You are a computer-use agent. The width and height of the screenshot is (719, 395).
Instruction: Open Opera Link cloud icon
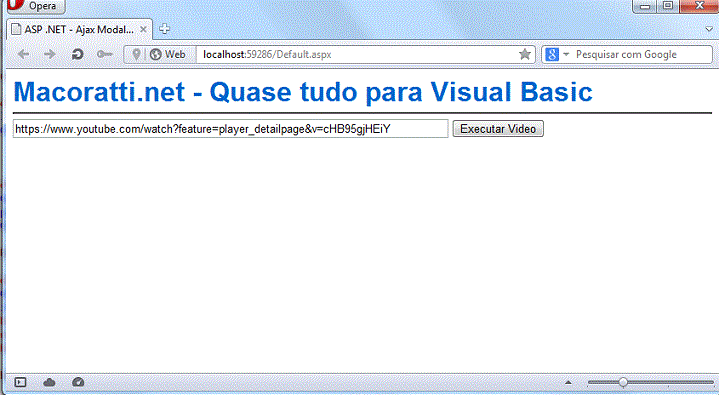(x=49, y=382)
